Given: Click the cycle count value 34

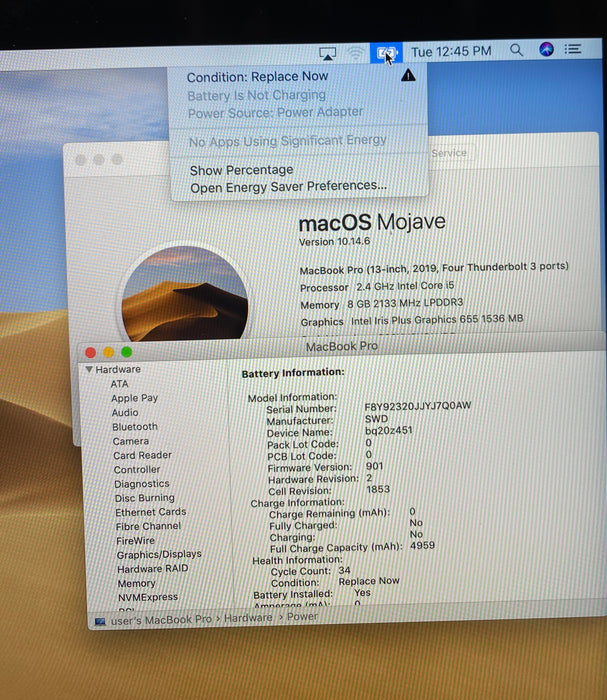Looking at the screenshot, I should pos(345,570).
